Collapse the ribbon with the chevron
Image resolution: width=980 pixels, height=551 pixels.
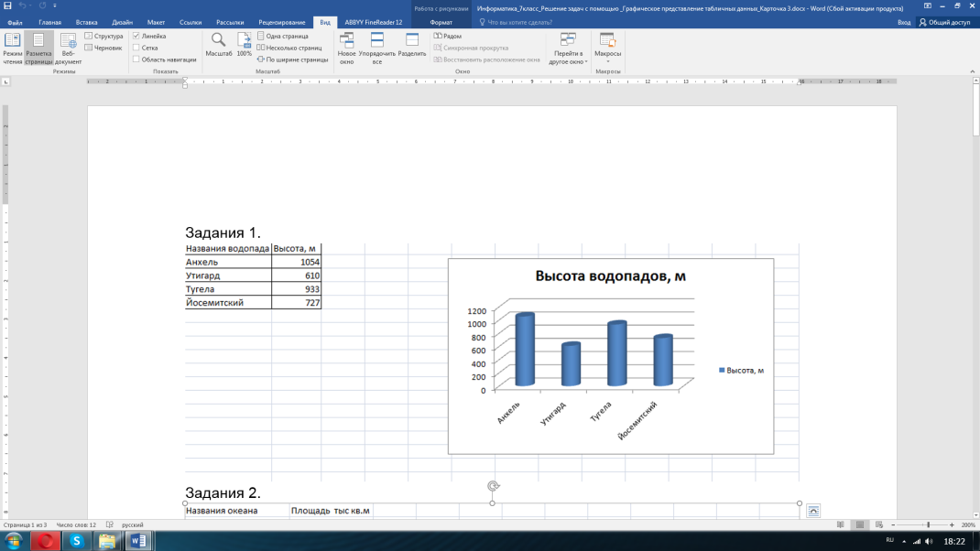[x=973, y=71]
